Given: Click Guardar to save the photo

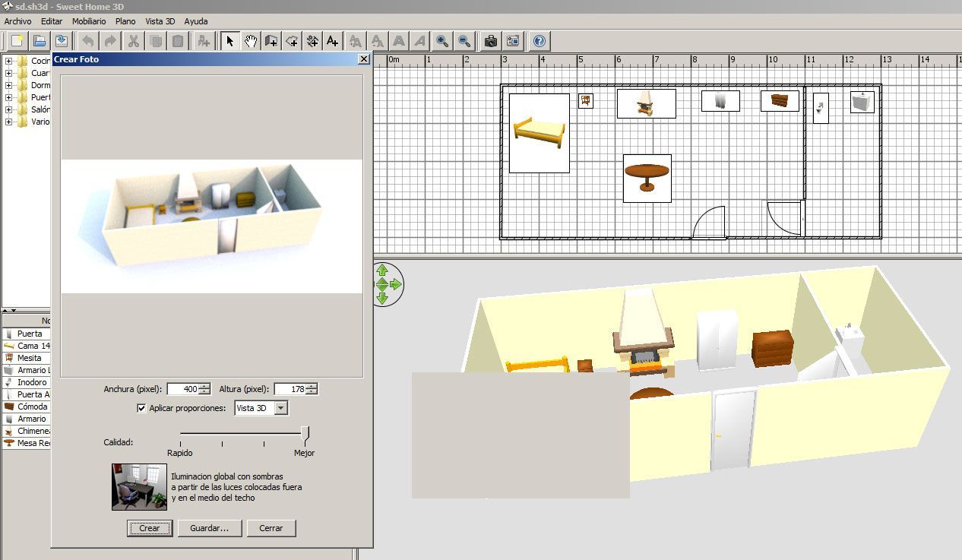Looking at the screenshot, I should tap(210, 528).
